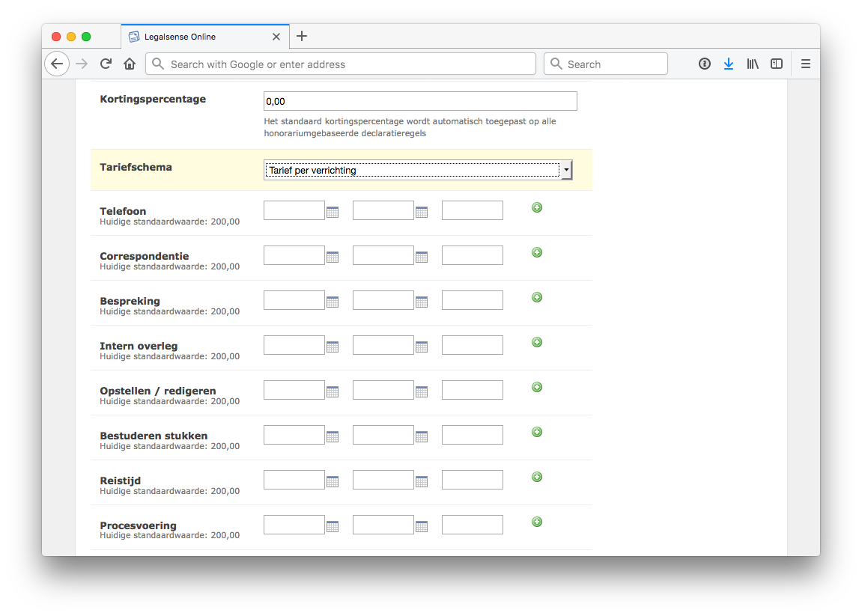Reload the current page
Image resolution: width=862 pixels, height=616 pixels.
(x=106, y=64)
